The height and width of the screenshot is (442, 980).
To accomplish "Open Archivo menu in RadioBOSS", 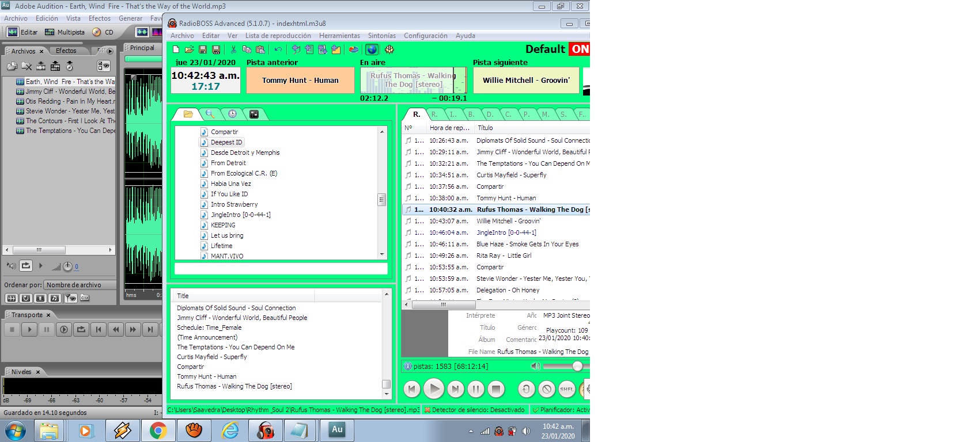I will click(x=182, y=36).
